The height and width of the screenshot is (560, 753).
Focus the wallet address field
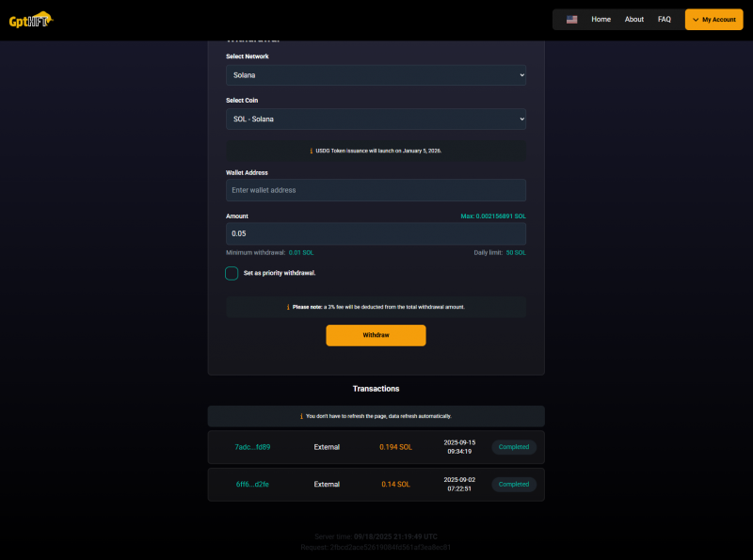pos(376,190)
